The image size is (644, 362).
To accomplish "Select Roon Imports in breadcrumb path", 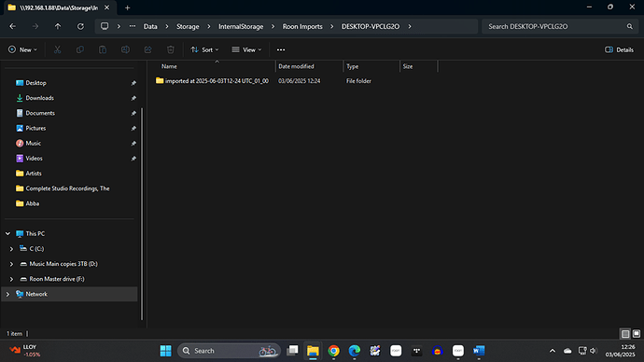I will (x=302, y=26).
